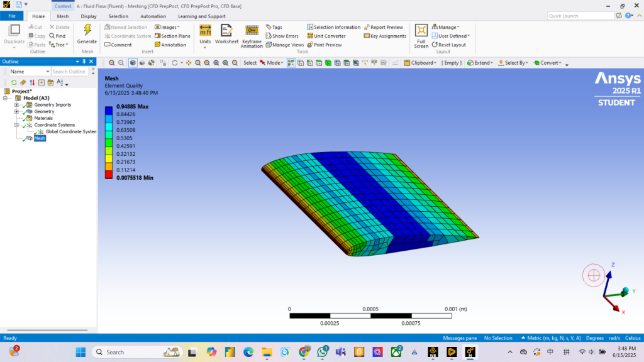Click the refresh icon in Outline toolbar
The width and height of the screenshot is (644, 362).
(14, 82)
